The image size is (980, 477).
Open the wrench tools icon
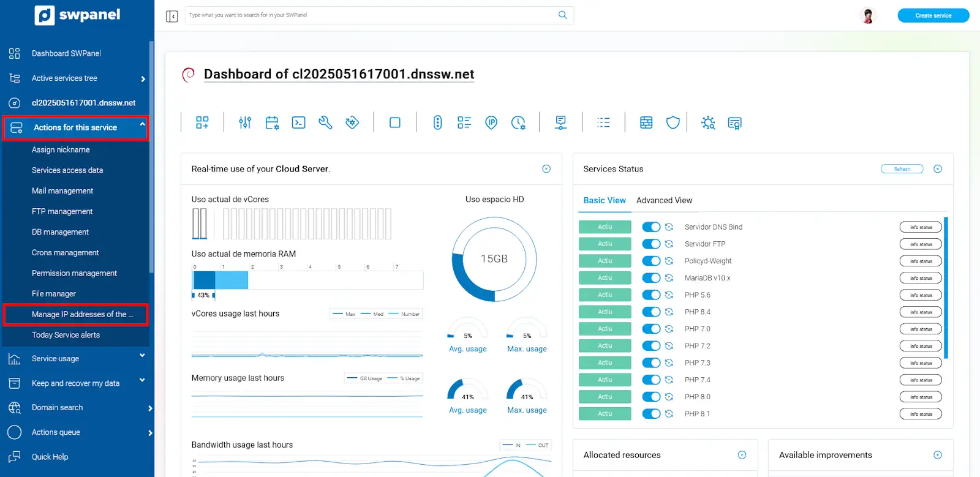click(x=325, y=122)
